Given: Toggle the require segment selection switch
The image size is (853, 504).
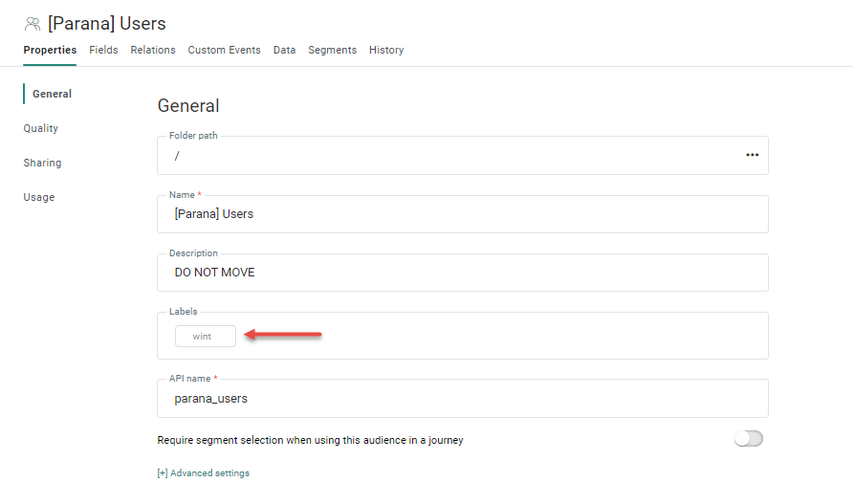Looking at the screenshot, I should tap(748, 439).
